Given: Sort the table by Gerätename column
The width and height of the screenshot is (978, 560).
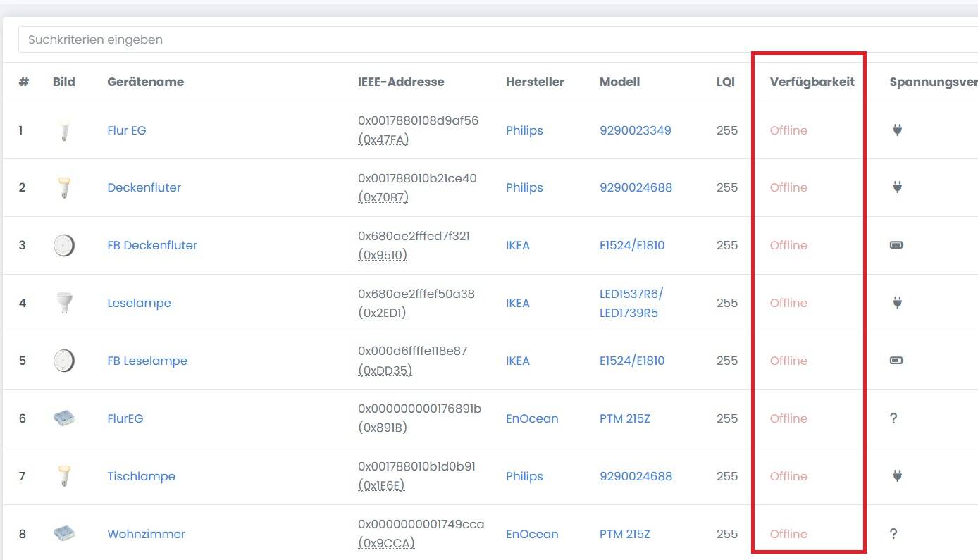Looking at the screenshot, I should (x=145, y=82).
